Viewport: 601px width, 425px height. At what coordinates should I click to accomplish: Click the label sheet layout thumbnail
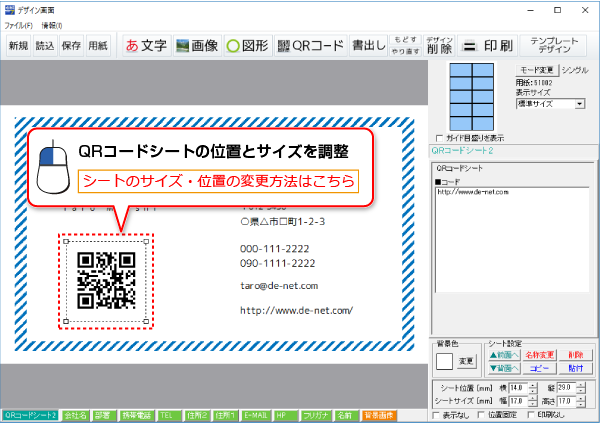tap(471, 97)
